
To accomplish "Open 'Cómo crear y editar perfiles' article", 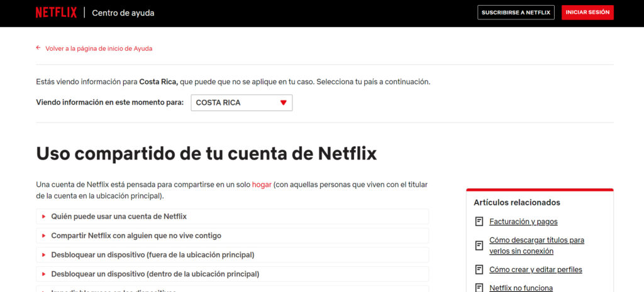I will click(x=535, y=269).
